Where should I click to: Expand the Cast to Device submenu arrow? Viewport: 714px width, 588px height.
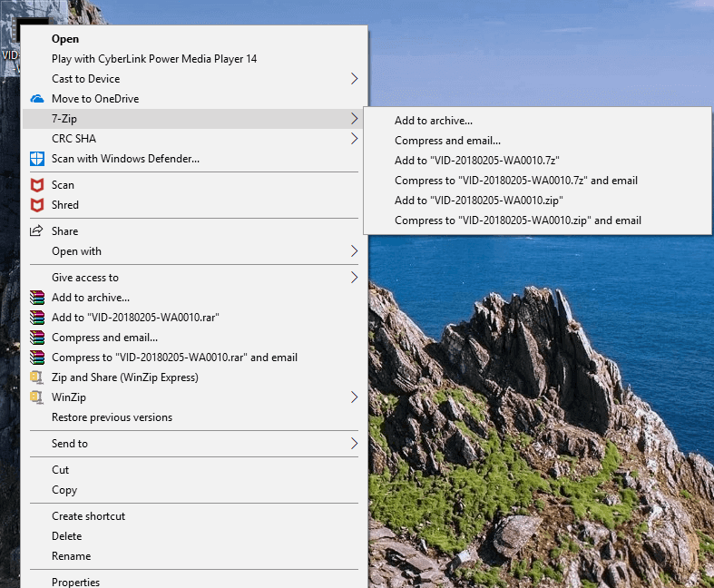[354, 79]
